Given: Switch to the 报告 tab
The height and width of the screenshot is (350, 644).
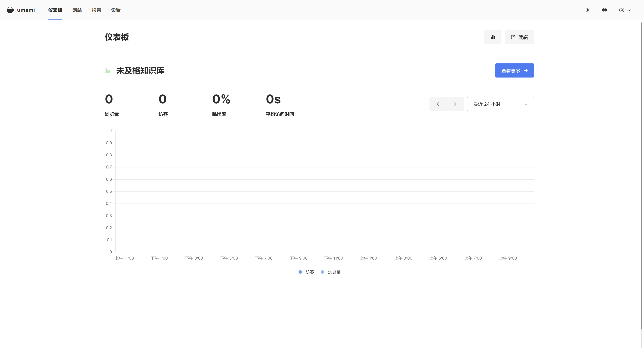Looking at the screenshot, I should tap(96, 10).
